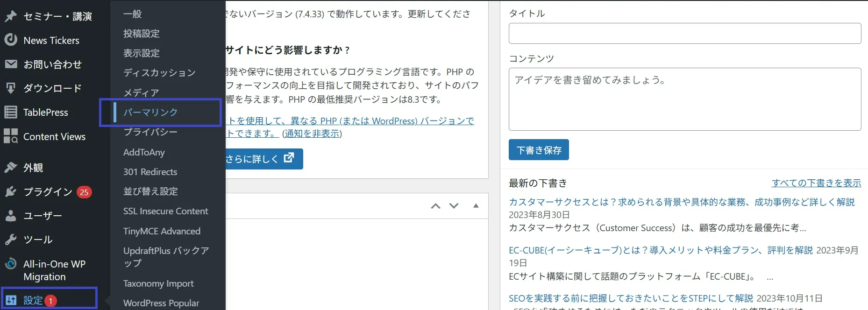Click the ユーザー person icon

[11, 215]
